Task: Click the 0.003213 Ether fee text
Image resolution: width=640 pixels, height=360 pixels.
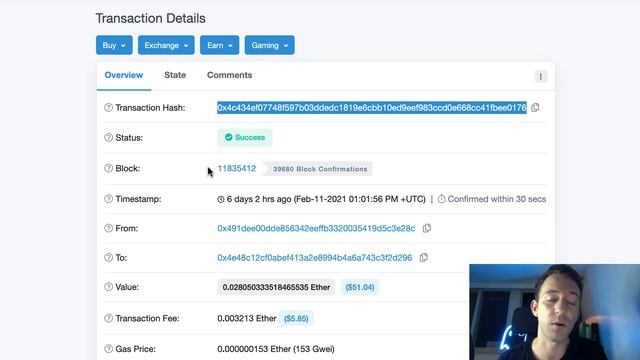Action: [x=247, y=318]
